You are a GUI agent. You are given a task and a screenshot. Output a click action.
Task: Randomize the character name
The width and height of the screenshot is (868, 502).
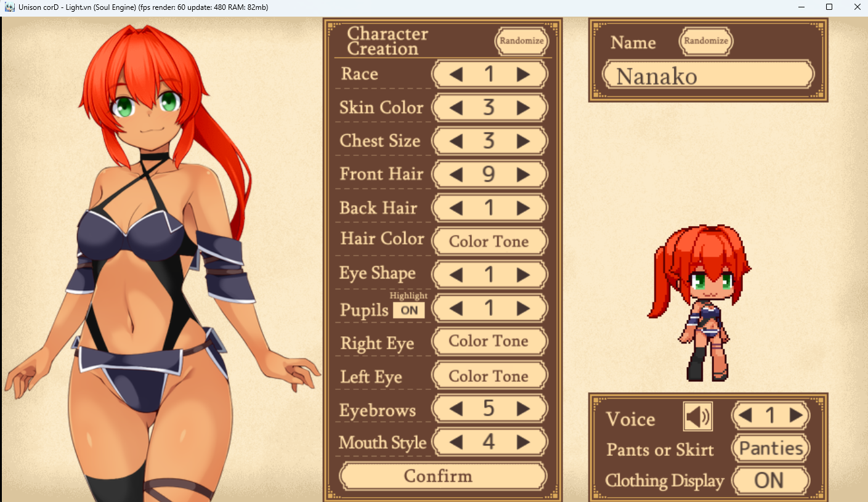coord(706,41)
